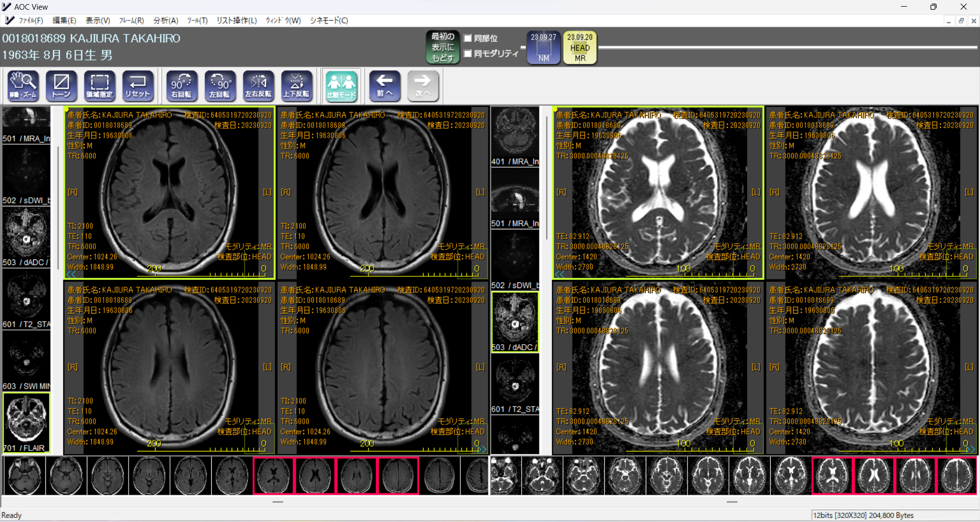Click first red-outlined thumbnail in ADC filmstrip

(832, 476)
